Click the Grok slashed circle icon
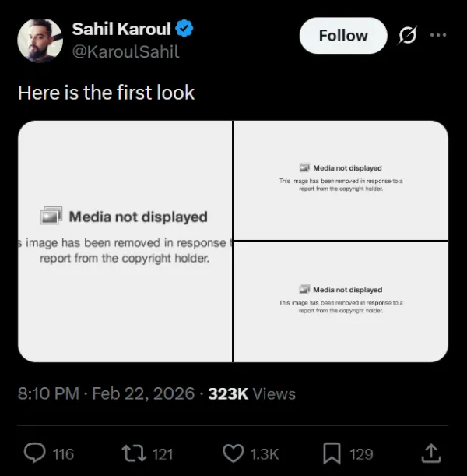 [406, 36]
